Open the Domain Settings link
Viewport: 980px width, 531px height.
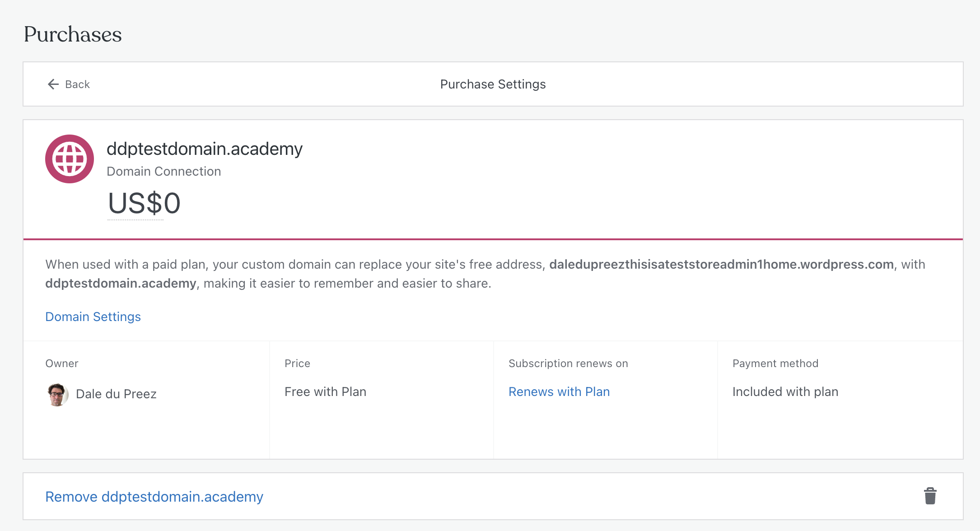(93, 317)
